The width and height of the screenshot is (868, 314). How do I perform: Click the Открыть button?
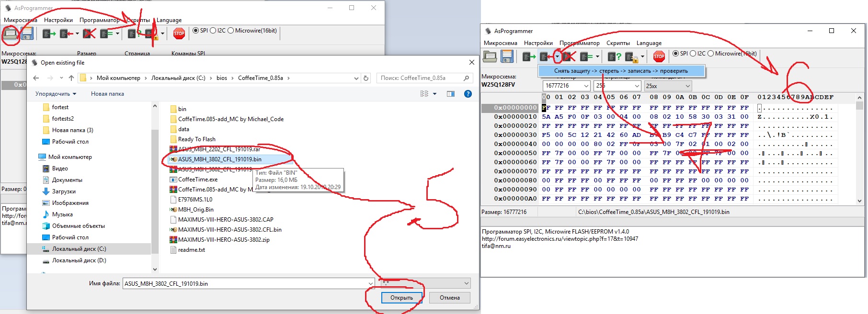coord(401,298)
